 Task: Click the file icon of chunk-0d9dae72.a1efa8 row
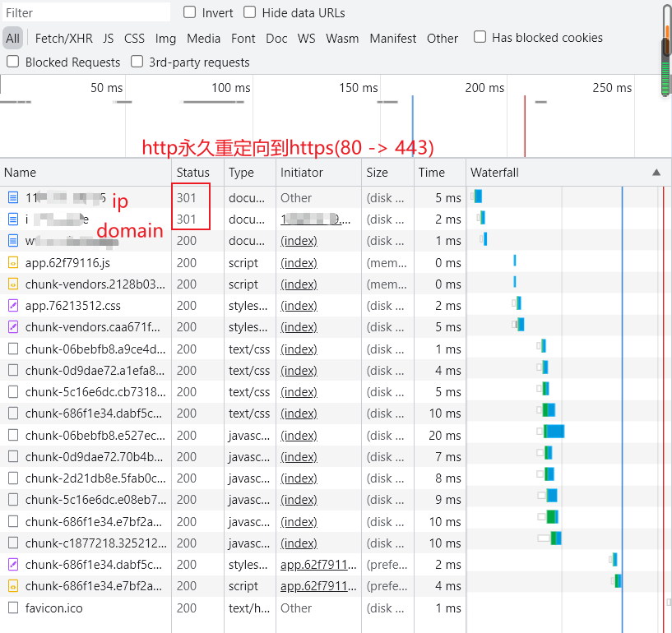13,371
